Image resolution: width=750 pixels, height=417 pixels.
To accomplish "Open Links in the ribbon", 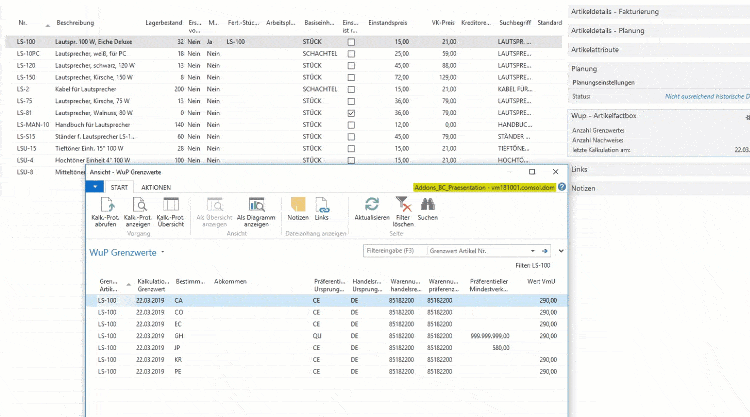I will pyautogui.click(x=322, y=208).
